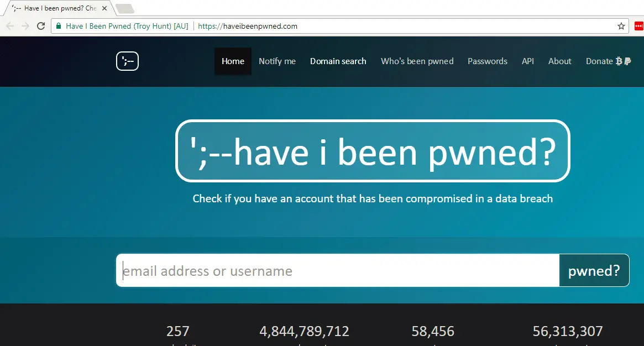644x346 pixels.
Task: Reload the page with the refresh icon
Action: click(41, 27)
